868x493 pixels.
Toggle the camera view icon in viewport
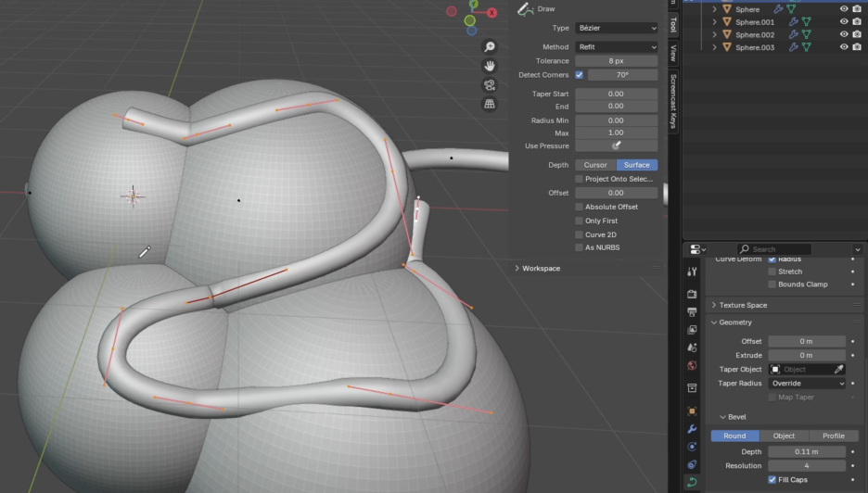click(x=490, y=84)
